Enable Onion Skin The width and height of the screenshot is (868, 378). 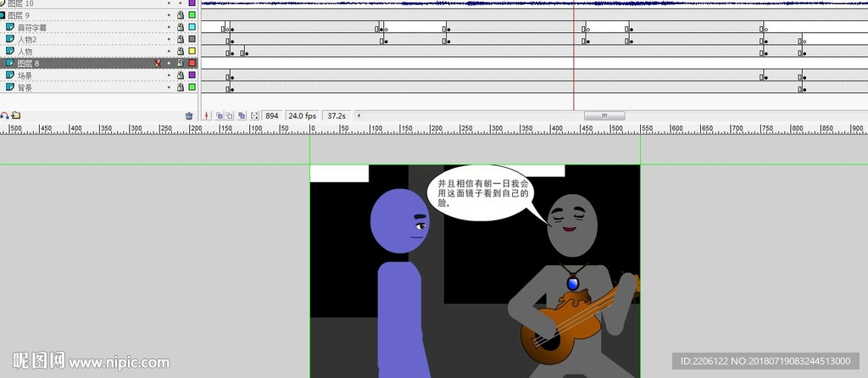220,115
